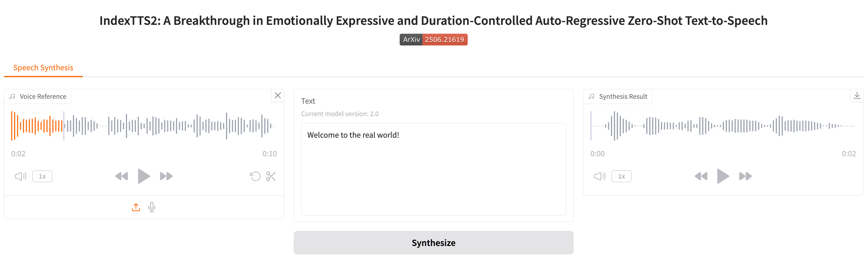Rewind the Voice Reference audio

(x=122, y=176)
